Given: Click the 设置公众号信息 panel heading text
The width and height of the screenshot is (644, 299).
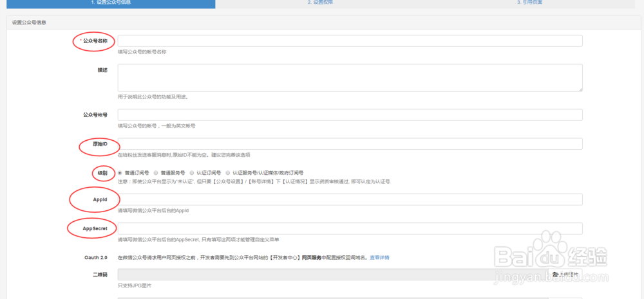Looking at the screenshot, I should tap(29, 23).
